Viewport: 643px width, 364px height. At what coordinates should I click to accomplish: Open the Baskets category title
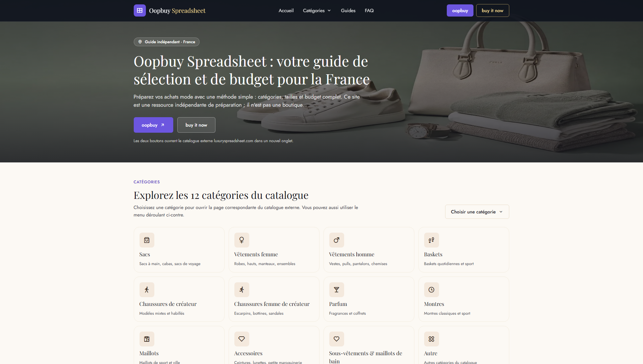[x=433, y=254]
